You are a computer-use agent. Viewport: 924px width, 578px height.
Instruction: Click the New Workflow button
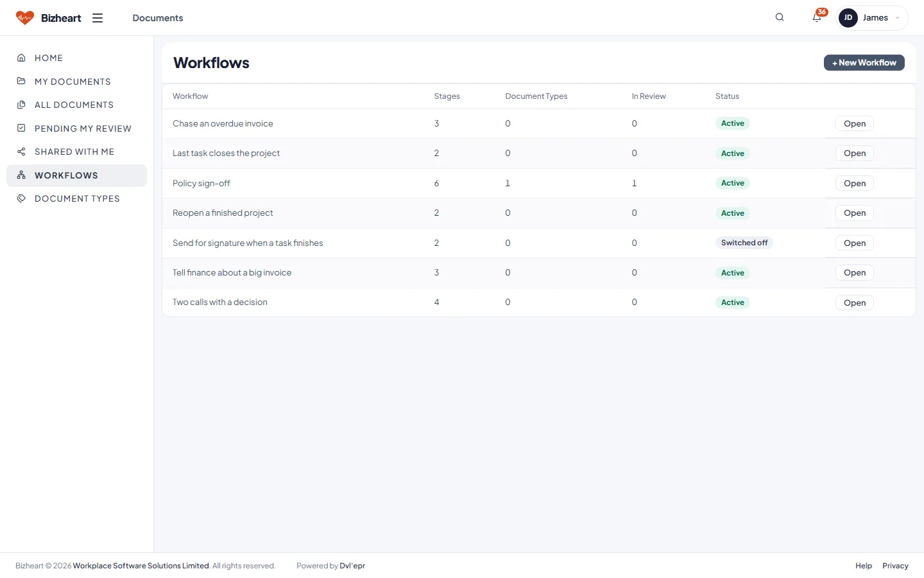[864, 62]
